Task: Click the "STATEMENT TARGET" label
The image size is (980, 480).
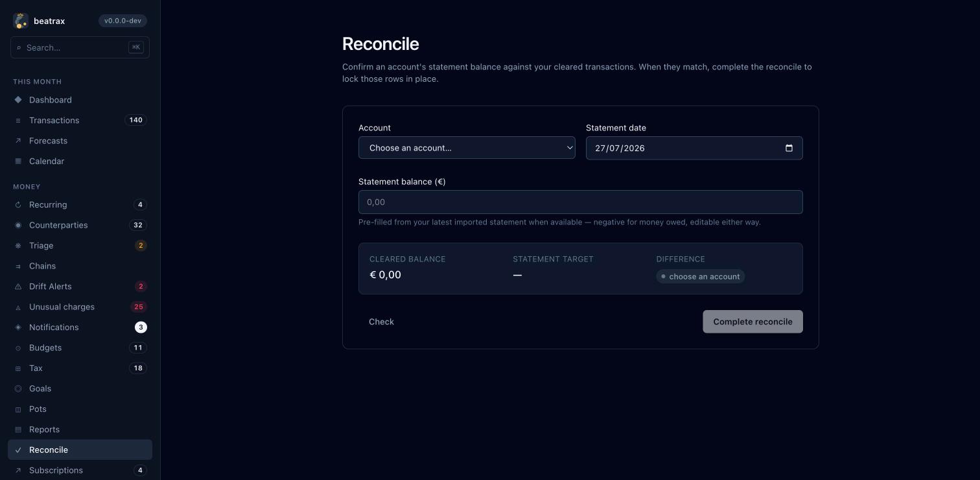Action: point(553,259)
